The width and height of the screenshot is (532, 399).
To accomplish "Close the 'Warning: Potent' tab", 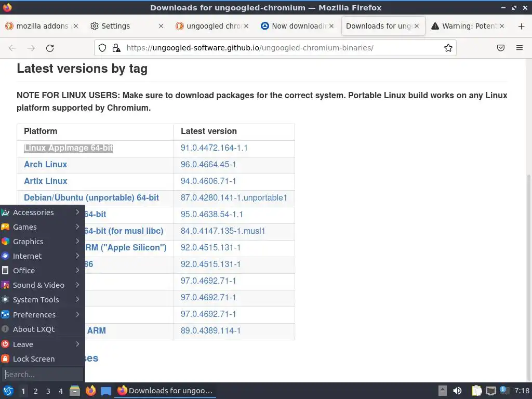I will point(502,26).
